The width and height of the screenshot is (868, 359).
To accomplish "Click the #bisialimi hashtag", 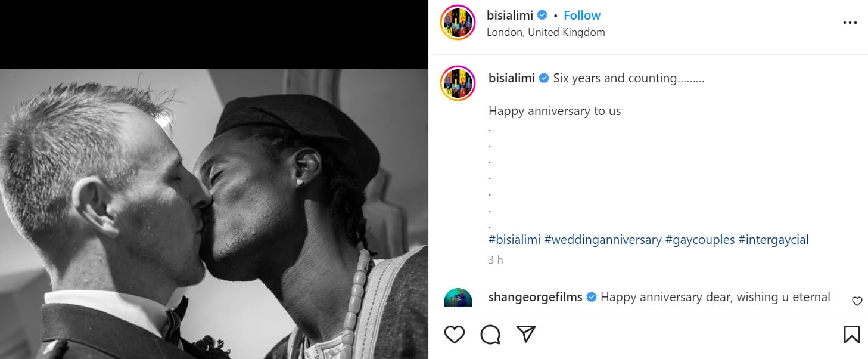I will click(514, 240).
